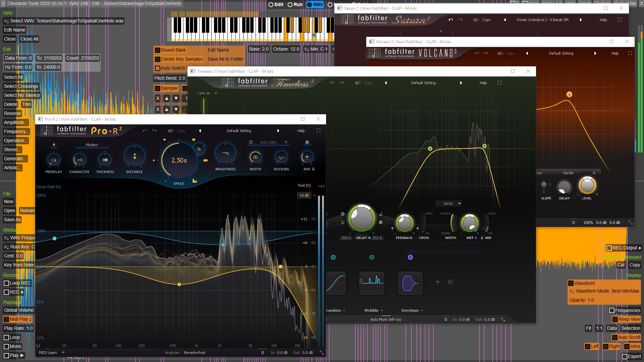
Task: Click the Wobble modulation source icon
Action: (372, 283)
